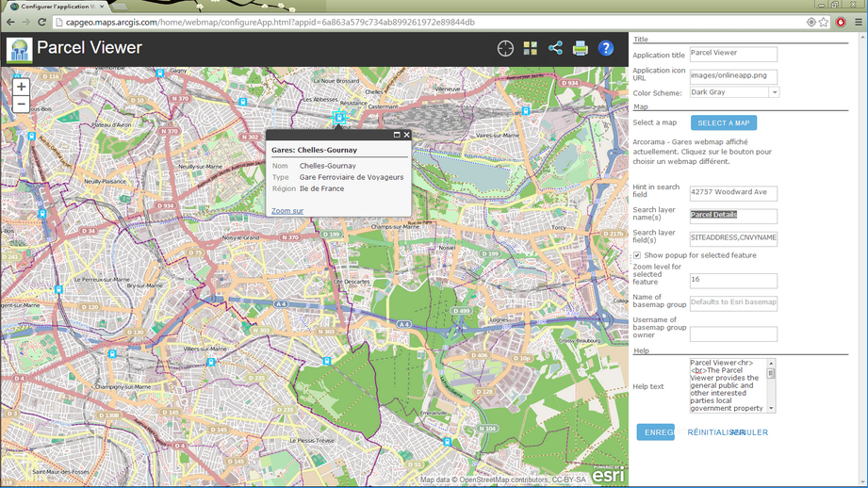
Task: Zoom in with the map plus button
Action: (21, 87)
